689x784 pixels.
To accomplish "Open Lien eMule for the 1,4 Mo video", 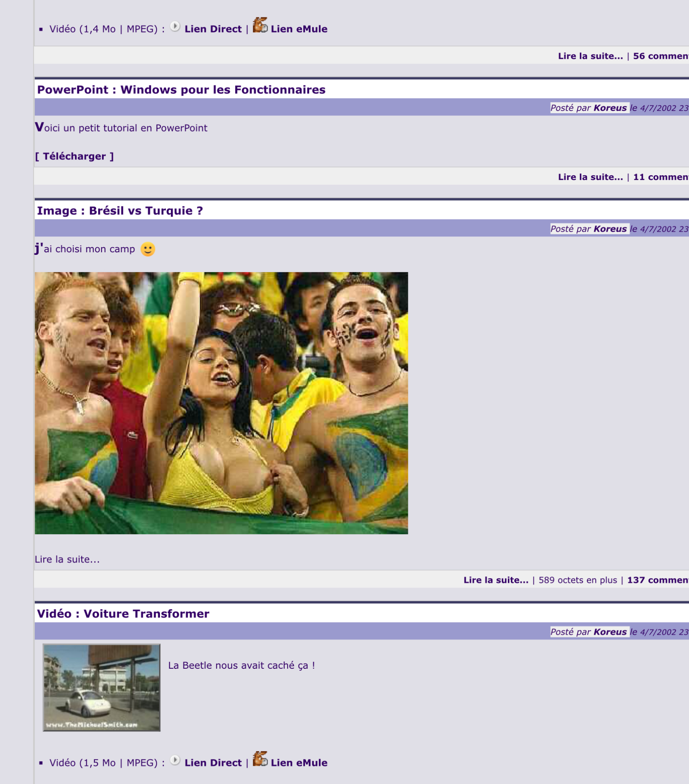I will pos(299,29).
